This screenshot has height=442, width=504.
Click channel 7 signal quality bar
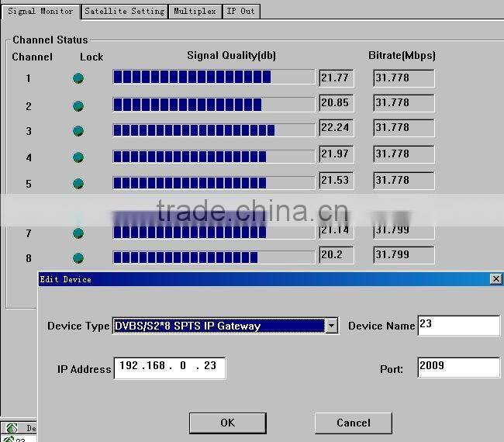pyautogui.click(x=214, y=232)
